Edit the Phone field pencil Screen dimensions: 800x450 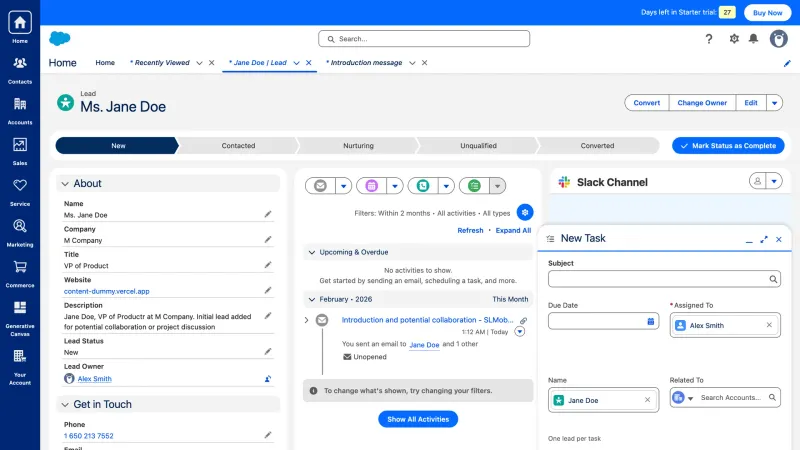[268, 435]
